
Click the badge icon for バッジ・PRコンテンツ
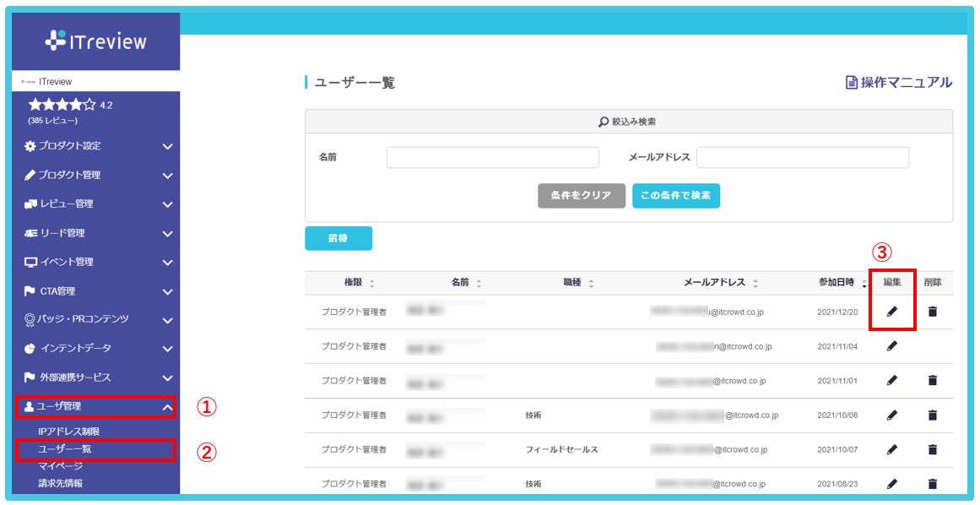[29, 319]
